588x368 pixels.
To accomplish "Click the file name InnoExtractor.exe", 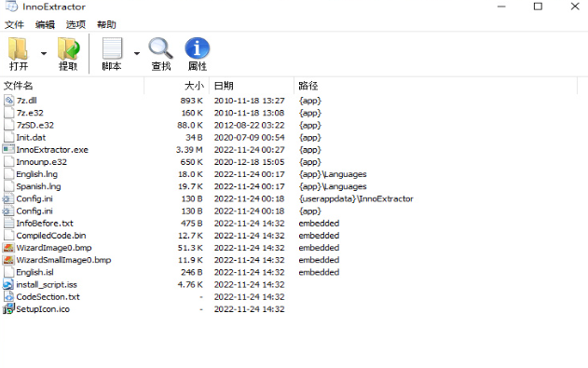I will 52,150.
